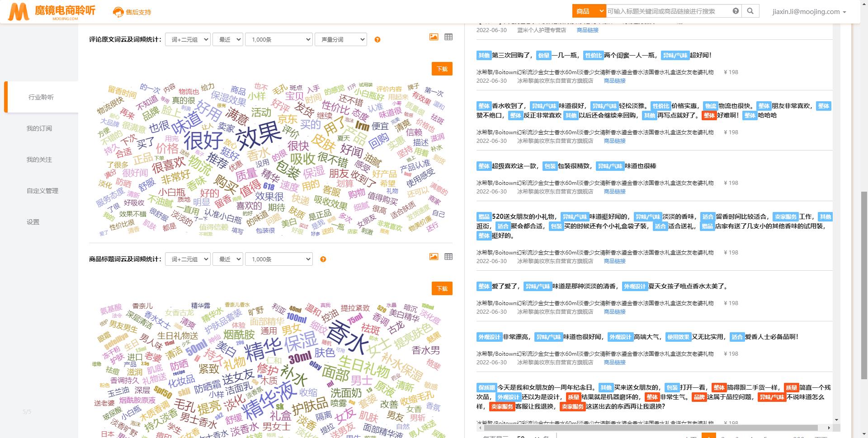The width and height of the screenshot is (868, 438).
Task: Click 份量 tag in 第三次回购了 review
Action: point(544,56)
